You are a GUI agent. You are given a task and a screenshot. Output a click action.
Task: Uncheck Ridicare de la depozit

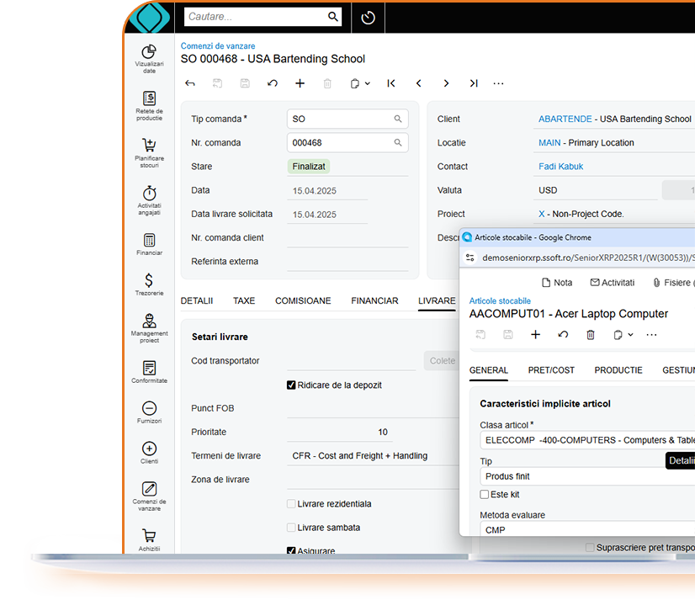click(x=291, y=385)
